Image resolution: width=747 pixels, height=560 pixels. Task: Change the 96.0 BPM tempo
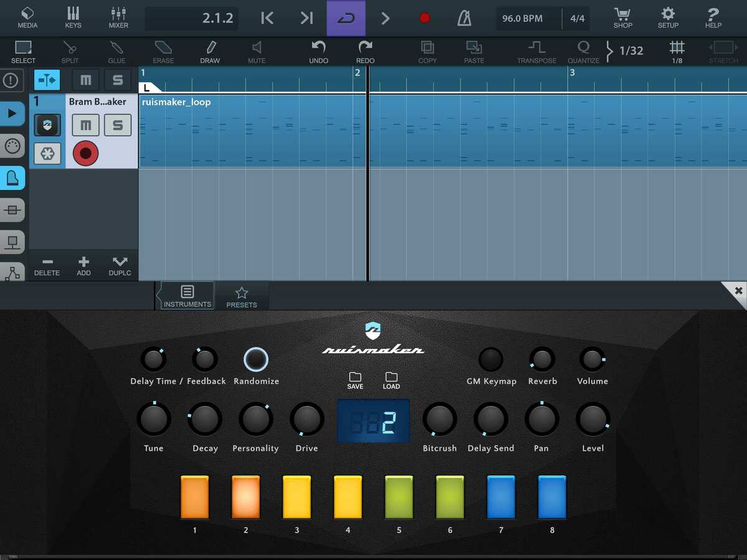528,19
